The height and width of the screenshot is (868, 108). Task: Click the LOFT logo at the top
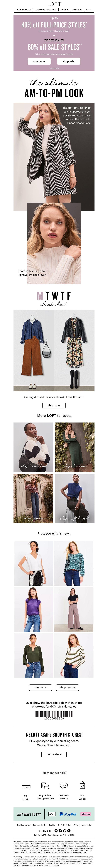pos(54,4)
